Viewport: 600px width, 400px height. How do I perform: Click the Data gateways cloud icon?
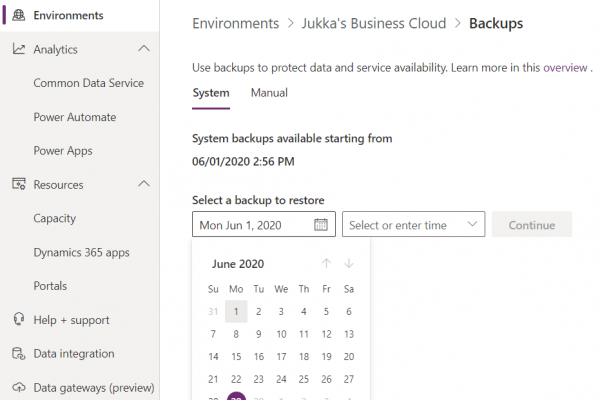click(x=19, y=387)
